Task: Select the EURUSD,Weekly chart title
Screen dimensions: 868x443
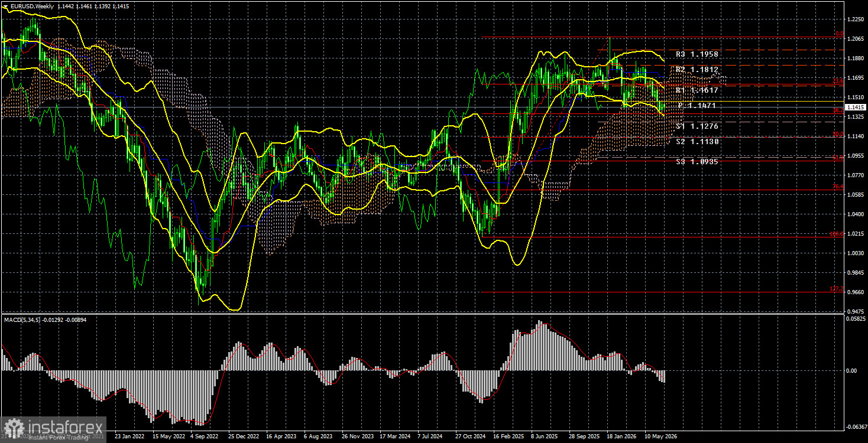Action: (30, 6)
